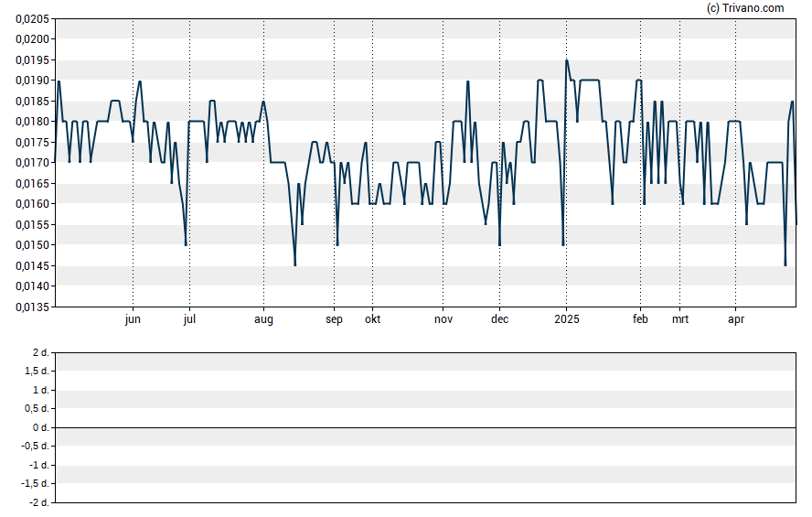Click the 'dec' month label
Screen dimensions: 812x517
[500, 319]
